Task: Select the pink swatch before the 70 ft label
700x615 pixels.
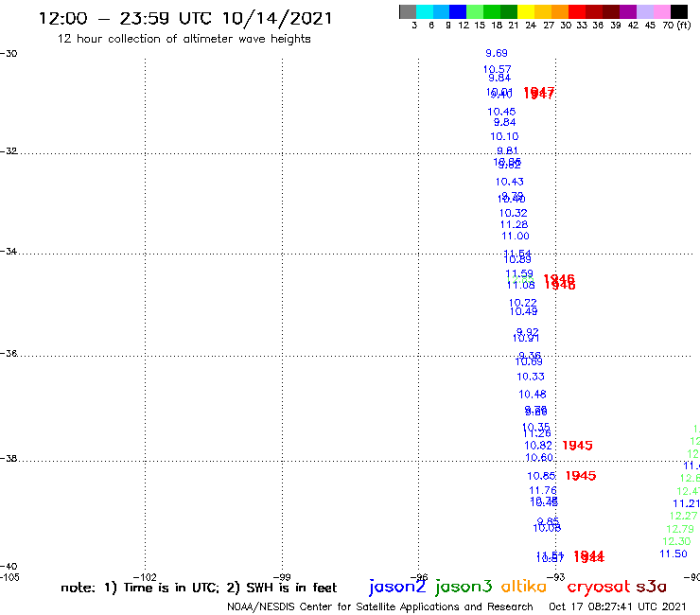Action: click(661, 11)
